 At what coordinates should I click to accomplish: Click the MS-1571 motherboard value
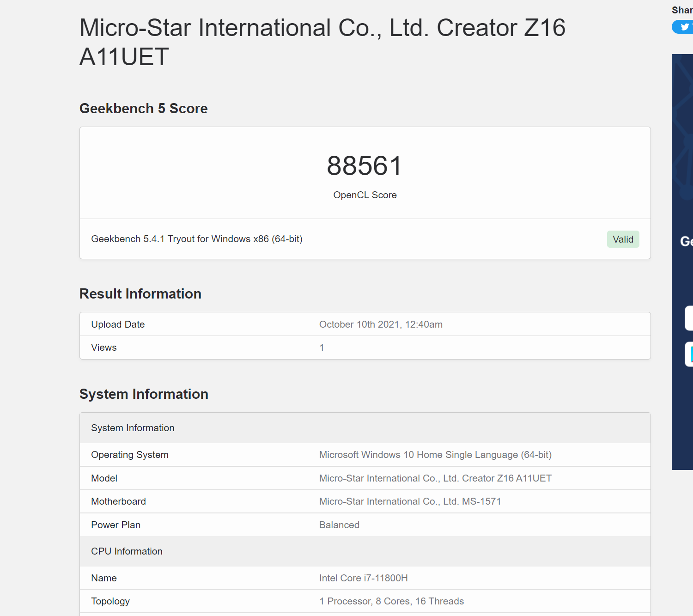pyautogui.click(x=410, y=501)
